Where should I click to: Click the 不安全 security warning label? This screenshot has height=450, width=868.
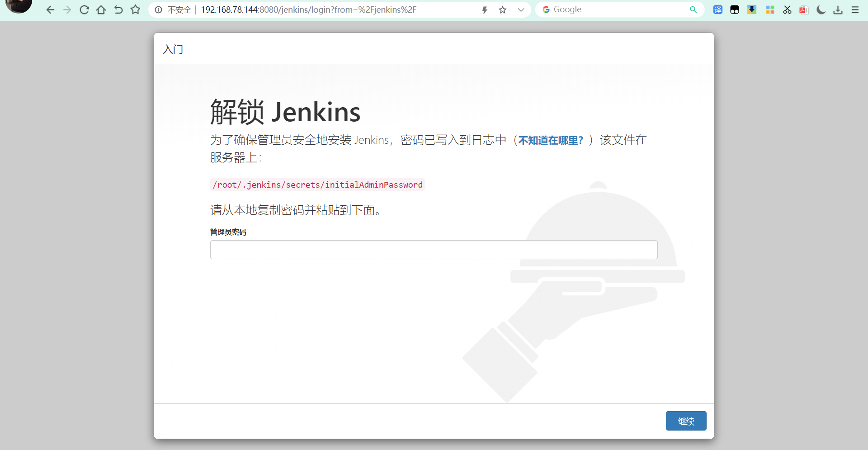[x=179, y=10]
